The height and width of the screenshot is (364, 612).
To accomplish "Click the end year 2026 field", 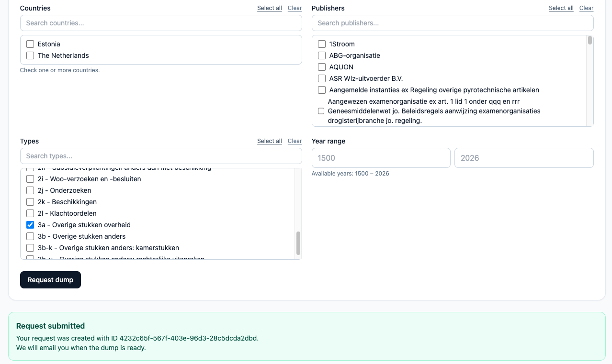I will (524, 158).
